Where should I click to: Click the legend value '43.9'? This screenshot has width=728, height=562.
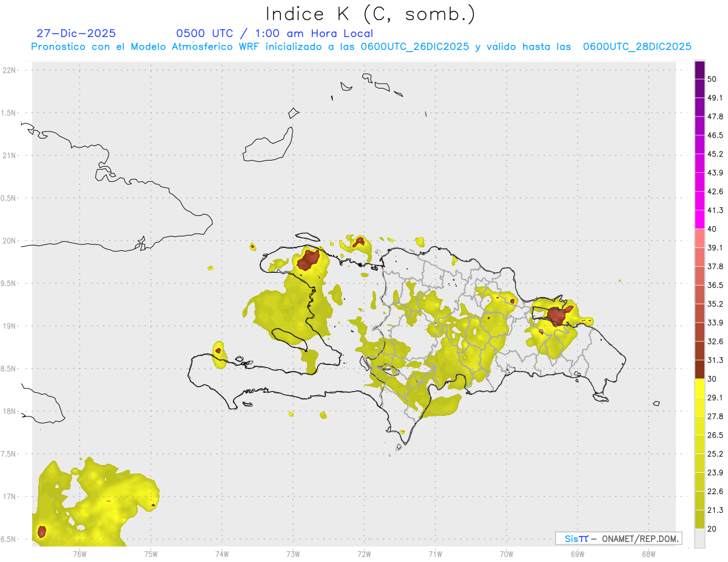715,173
